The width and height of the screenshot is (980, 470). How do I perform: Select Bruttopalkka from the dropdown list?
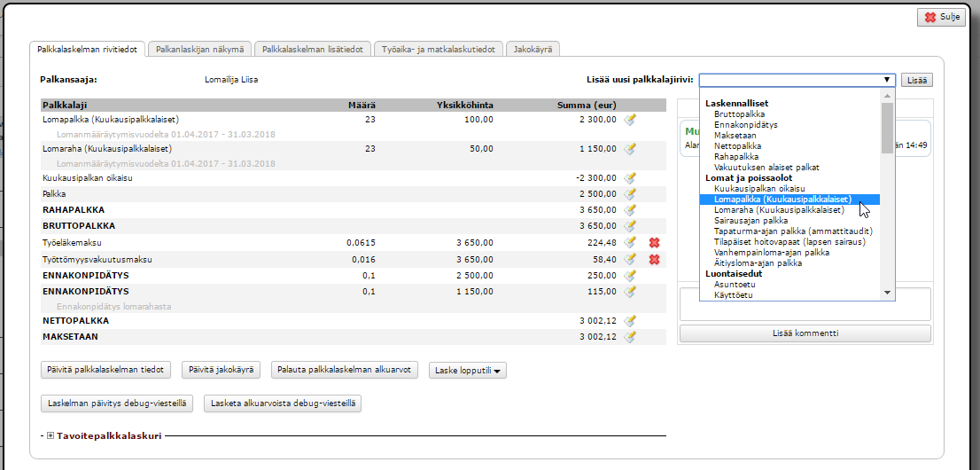[x=739, y=114]
